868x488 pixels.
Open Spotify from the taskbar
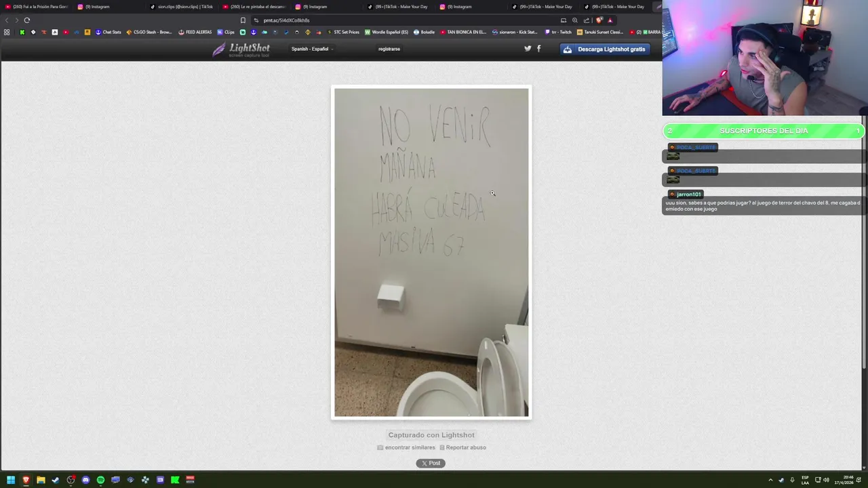100,480
